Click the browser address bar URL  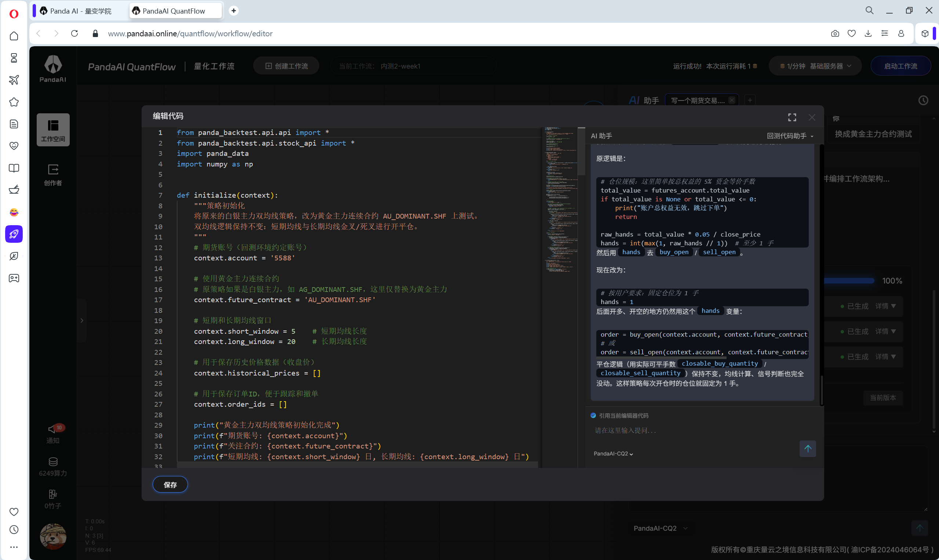coord(190,34)
